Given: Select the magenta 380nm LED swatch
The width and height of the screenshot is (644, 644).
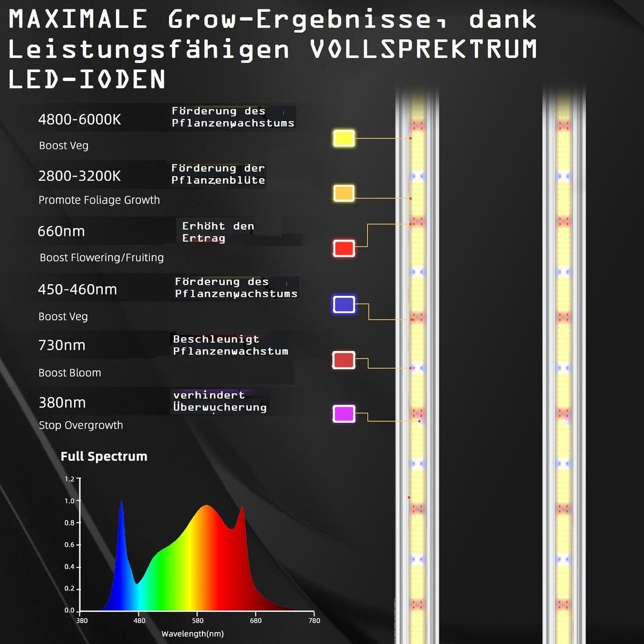Looking at the screenshot, I should (x=343, y=414).
